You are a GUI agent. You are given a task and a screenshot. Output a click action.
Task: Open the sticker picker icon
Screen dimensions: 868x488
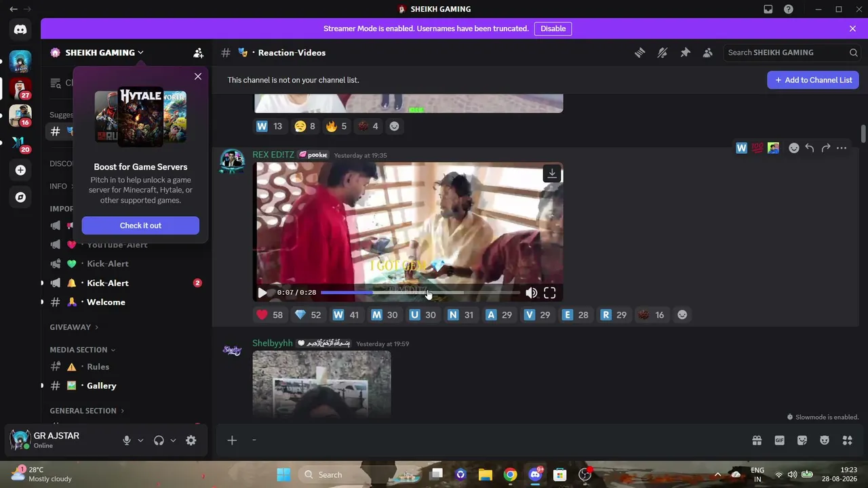(802, 440)
